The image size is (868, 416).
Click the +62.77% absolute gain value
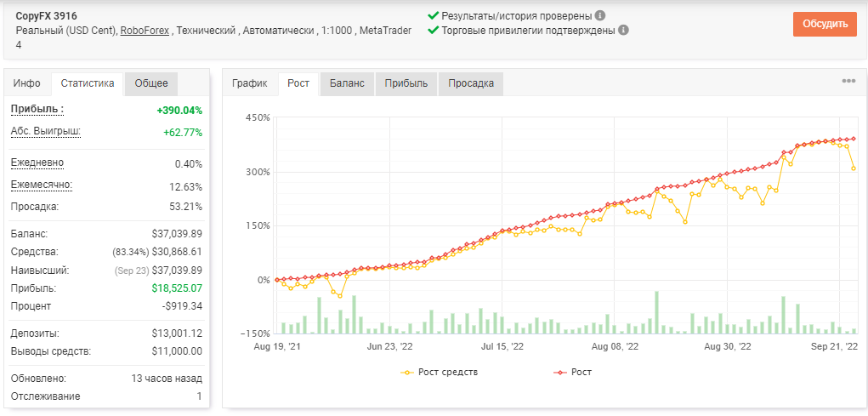[x=183, y=133]
